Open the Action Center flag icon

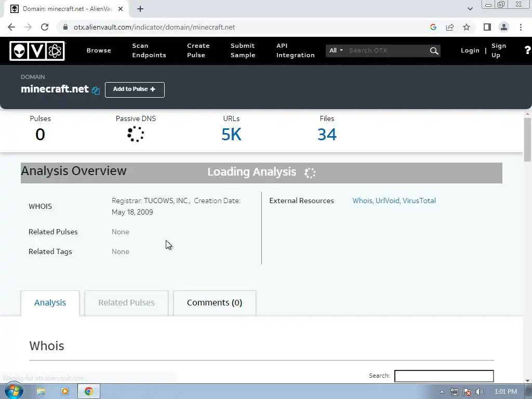[x=467, y=392]
